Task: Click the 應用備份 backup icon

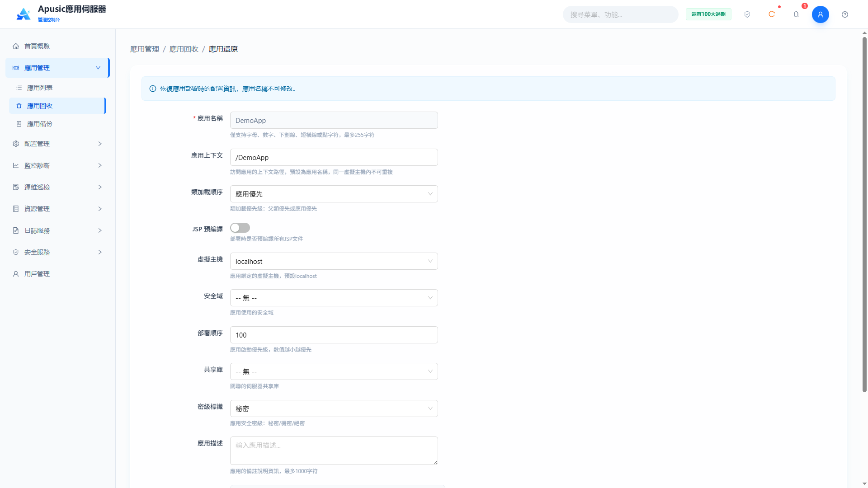Action: (x=19, y=124)
